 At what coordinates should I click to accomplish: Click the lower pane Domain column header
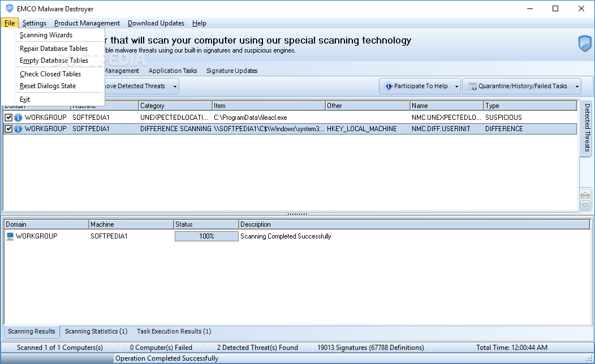[x=47, y=224]
